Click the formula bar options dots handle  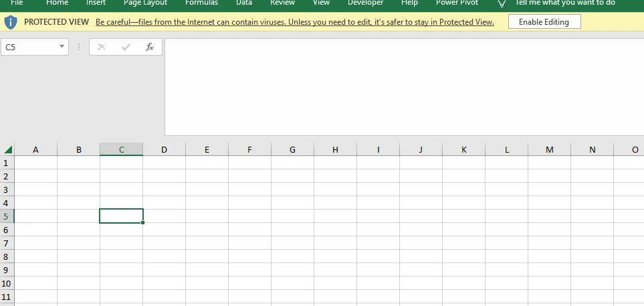(x=79, y=47)
